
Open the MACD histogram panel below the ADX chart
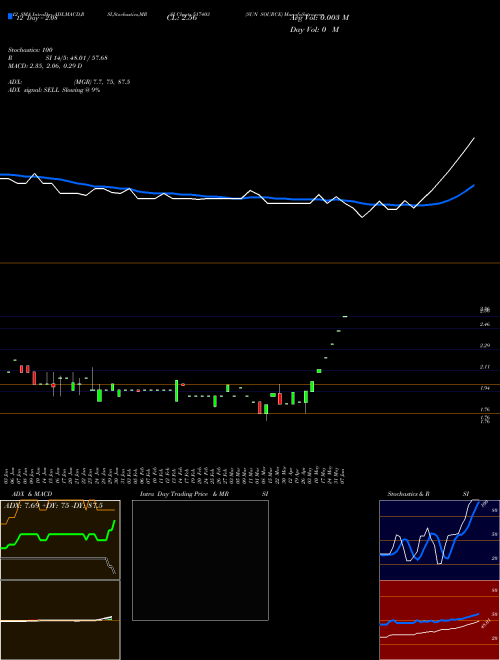(60, 620)
